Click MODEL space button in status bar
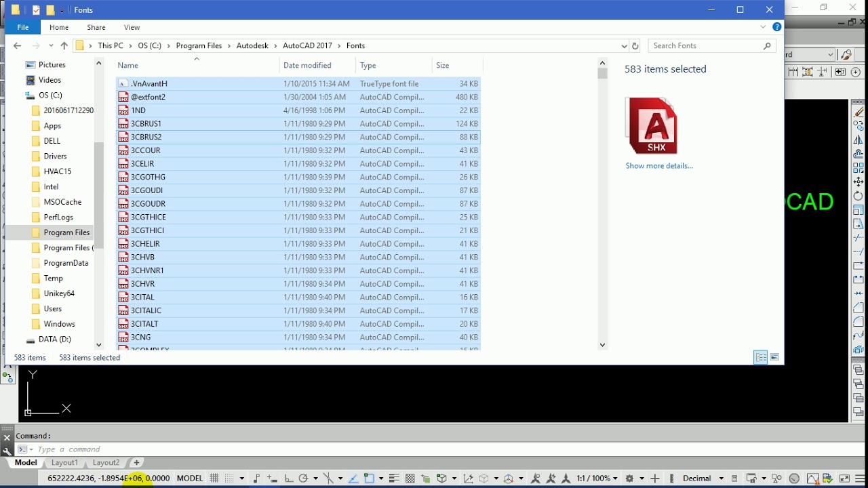868x488 pixels. [190, 479]
